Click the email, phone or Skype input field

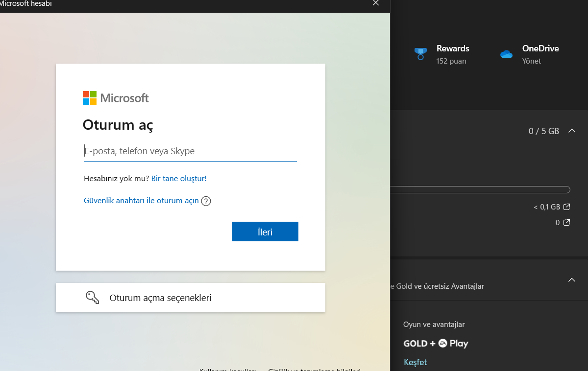pos(190,151)
